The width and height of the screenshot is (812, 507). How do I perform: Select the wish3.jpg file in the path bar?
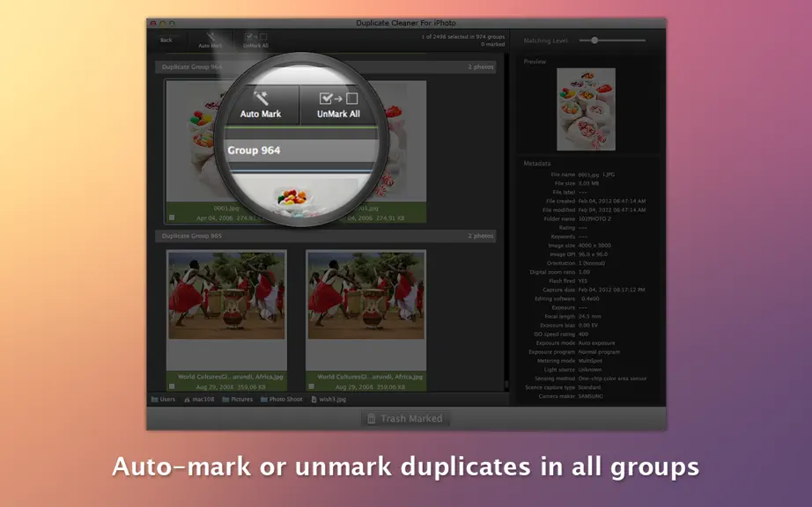pos(328,400)
